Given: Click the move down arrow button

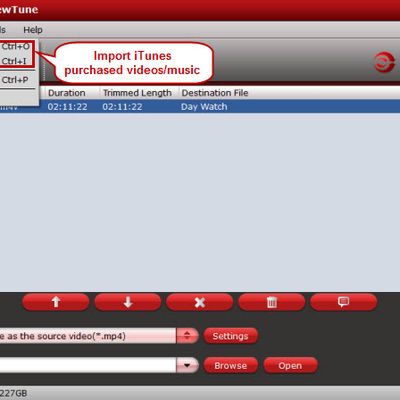Looking at the screenshot, I should pyautogui.click(x=128, y=302).
